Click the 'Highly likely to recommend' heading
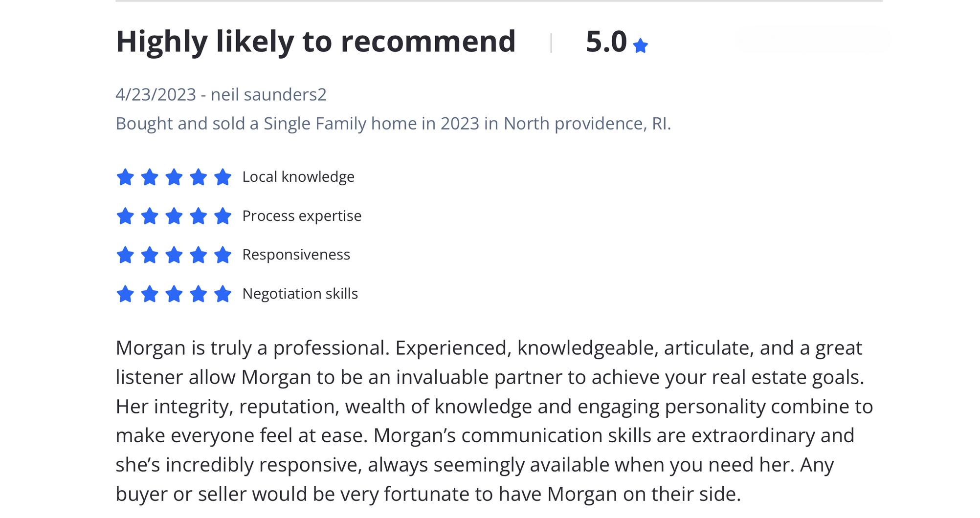Image resolution: width=980 pixels, height=518 pixels. click(315, 42)
